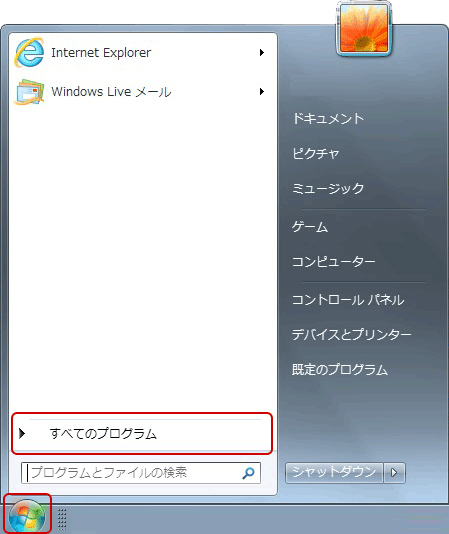This screenshot has width=449, height=534.
Task: Expand すべてのプログラム list
Action: [x=142, y=434]
